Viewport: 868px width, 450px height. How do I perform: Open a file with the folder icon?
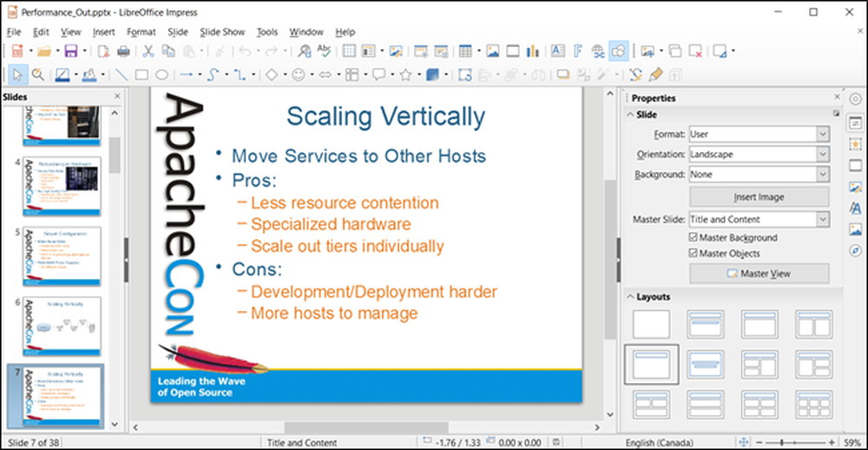[44, 51]
